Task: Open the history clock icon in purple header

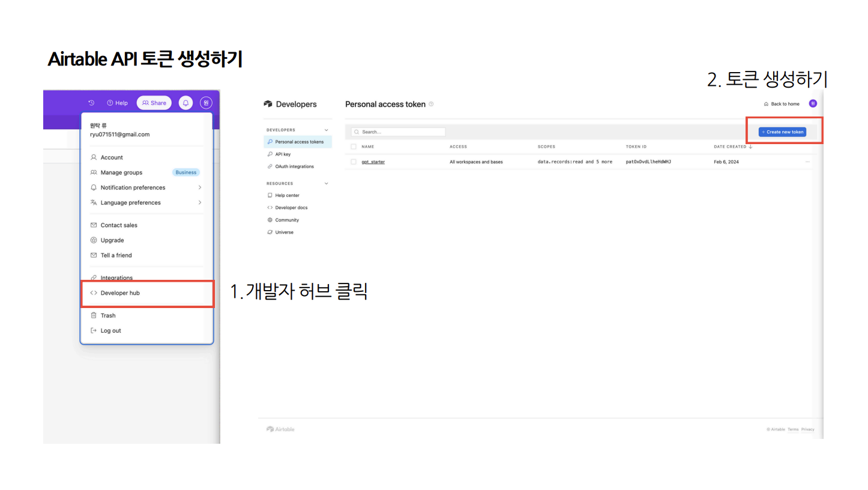Action: tap(91, 103)
